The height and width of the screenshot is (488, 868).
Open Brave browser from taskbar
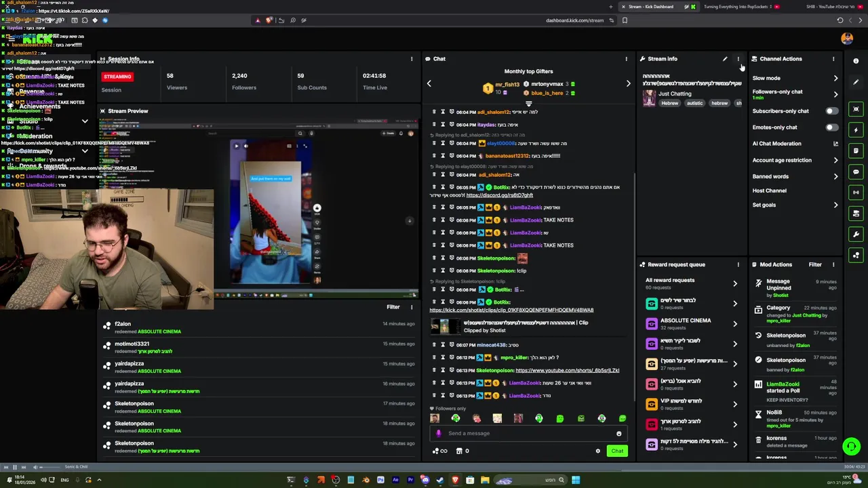pyautogui.click(x=455, y=481)
